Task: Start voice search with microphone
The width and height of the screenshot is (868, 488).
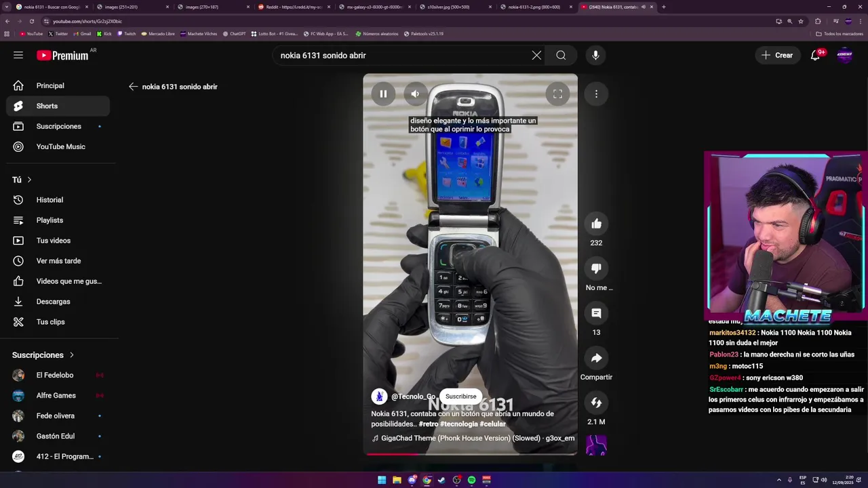Action: pyautogui.click(x=595, y=56)
